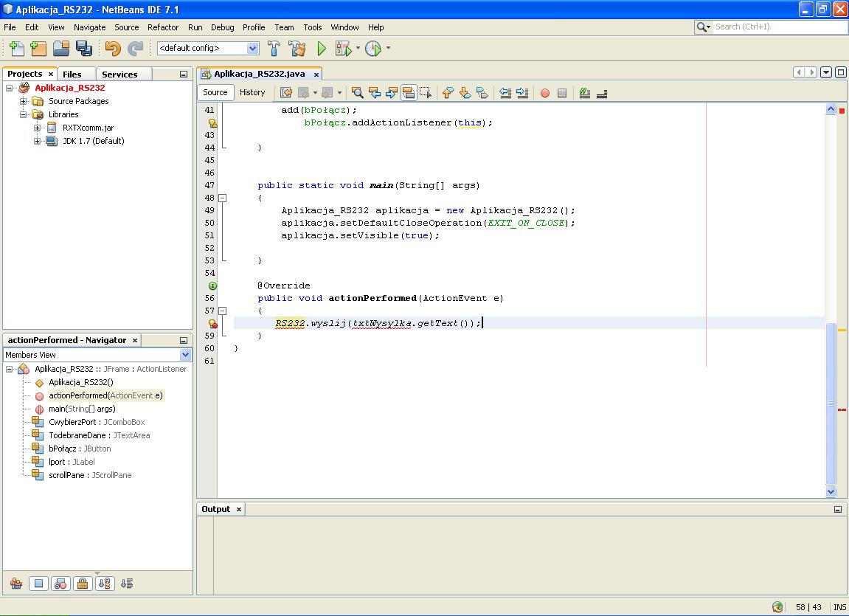Screen dimensions: 849x616
Task: Click the New Project toolbar icon
Action: point(38,49)
